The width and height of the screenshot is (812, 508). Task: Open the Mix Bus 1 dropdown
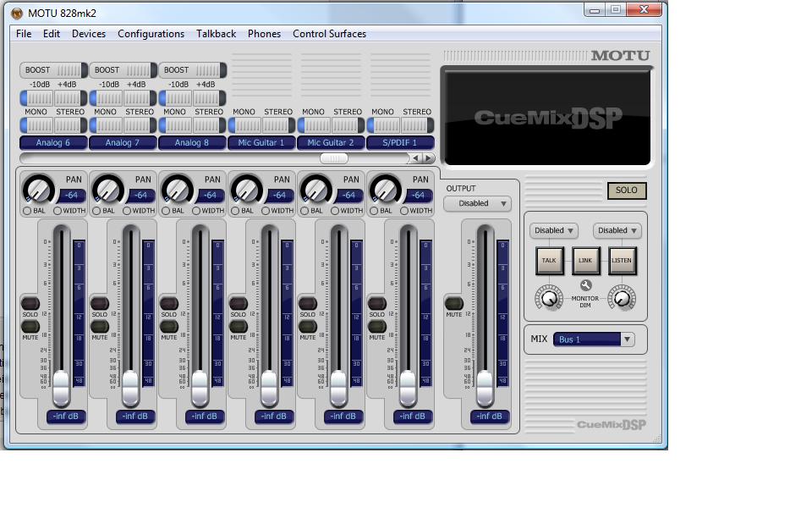[x=595, y=340]
